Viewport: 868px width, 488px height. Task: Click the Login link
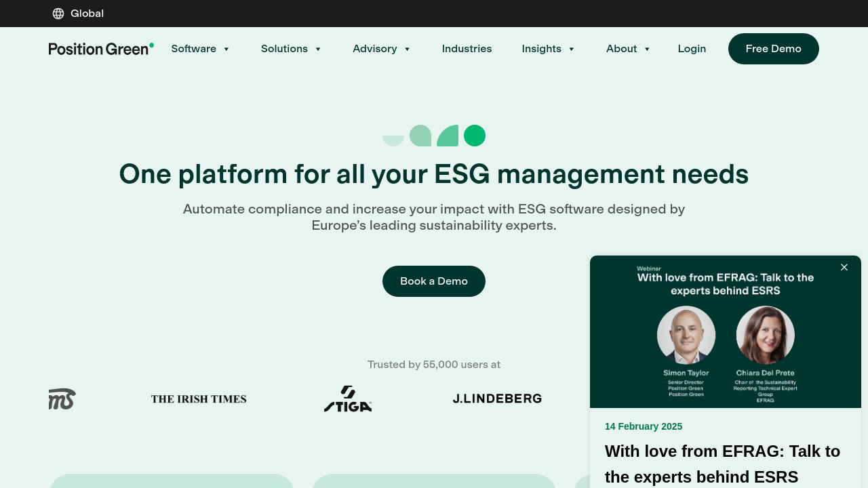(x=692, y=49)
